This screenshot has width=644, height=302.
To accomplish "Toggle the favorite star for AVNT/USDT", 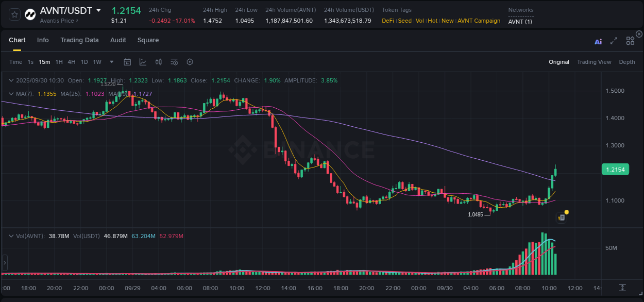I will 14,14.
